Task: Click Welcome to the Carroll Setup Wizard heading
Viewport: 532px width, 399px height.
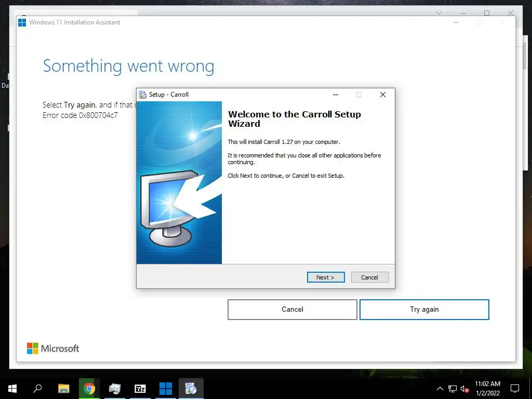Action: tap(295, 119)
